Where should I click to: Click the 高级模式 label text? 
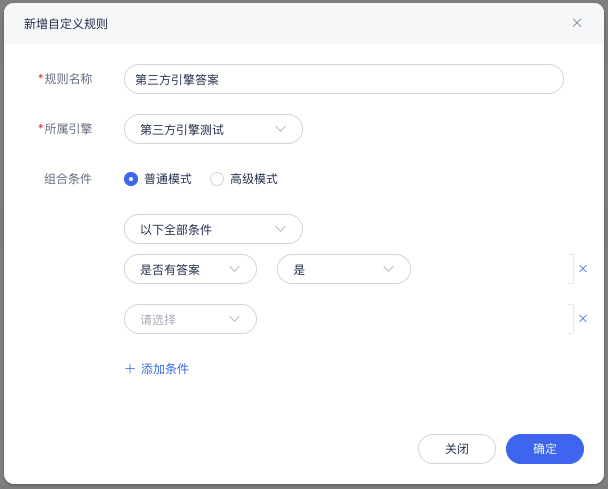click(254, 179)
